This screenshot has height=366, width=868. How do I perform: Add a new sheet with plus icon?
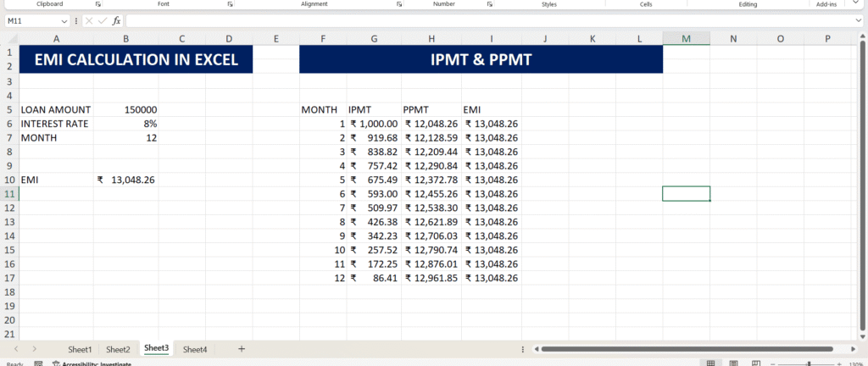tap(242, 349)
